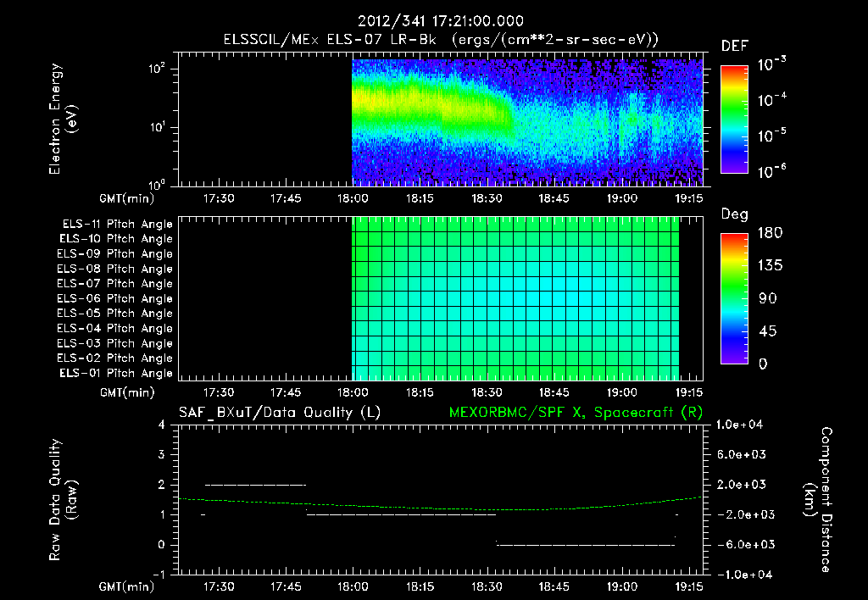Click the quality level 1 long line segment
Image resolution: width=868 pixels, height=600 pixels.
point(401,514)
